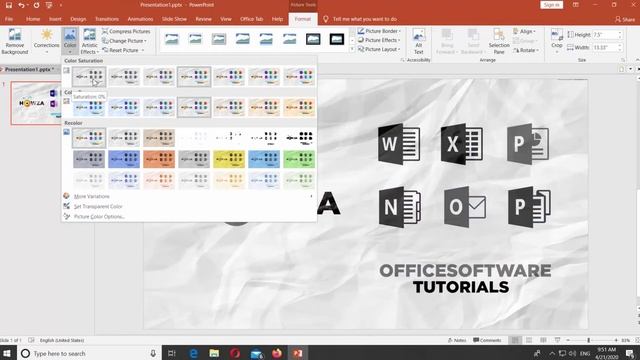Open the Selection Pane

(x=499, y=41)
